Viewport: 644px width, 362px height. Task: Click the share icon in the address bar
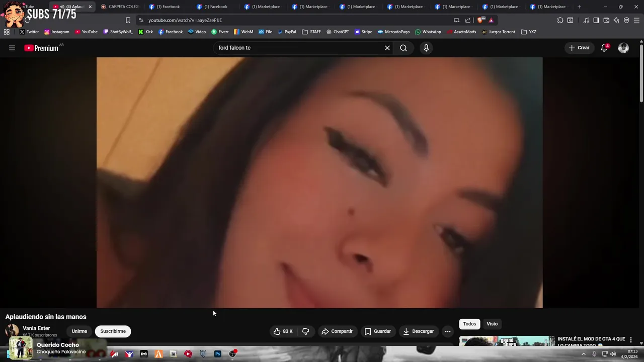click(x=468, y=20)
